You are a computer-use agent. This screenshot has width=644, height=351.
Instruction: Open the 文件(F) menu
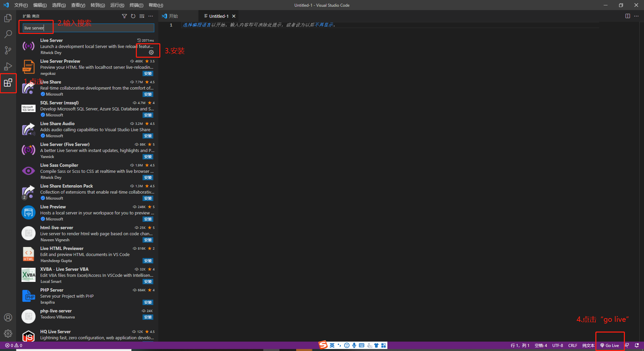click(x=21, y=5)
